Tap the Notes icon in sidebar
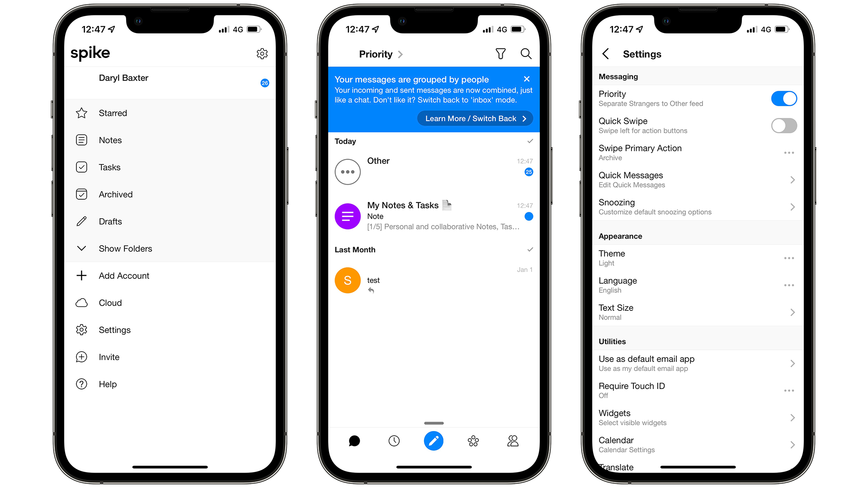The height and width of the screenshot is (488, 868). 82,140
